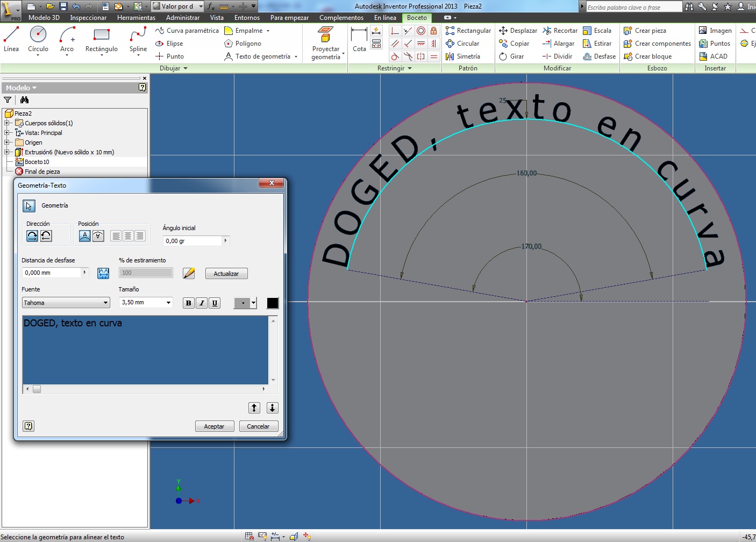Select the Girar rotate tool
756x542 pixels.
pyautogui.click(x=511, y=56)
